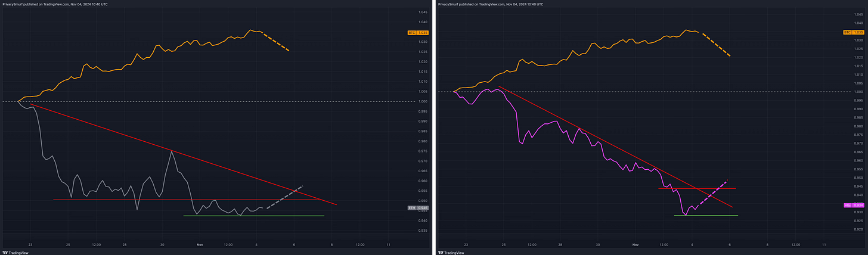The height and width of the screenshot is (255, 868).
Task: Click the 1.045 price axis value in left chart
Action: tap(422, 12)
